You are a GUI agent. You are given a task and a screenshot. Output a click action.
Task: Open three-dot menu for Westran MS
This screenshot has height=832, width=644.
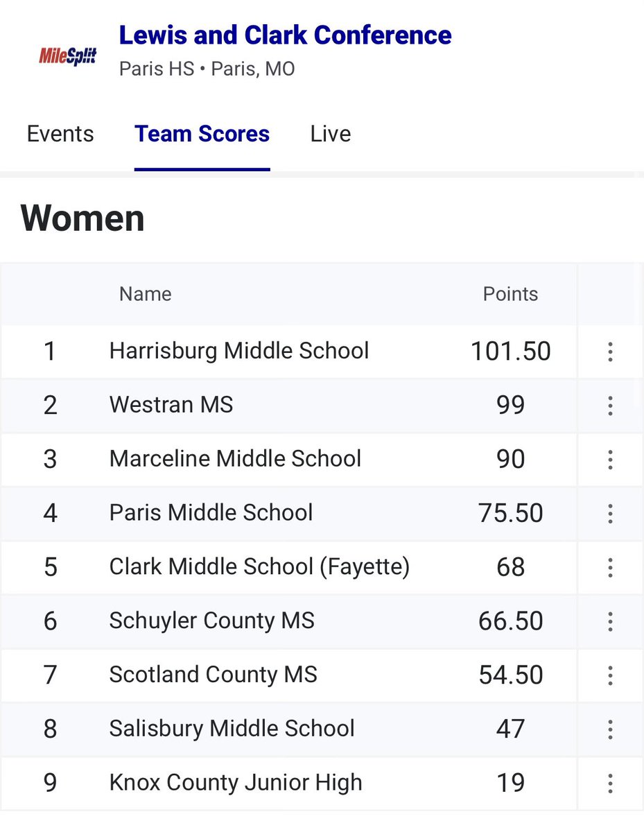tap(610, 405)
